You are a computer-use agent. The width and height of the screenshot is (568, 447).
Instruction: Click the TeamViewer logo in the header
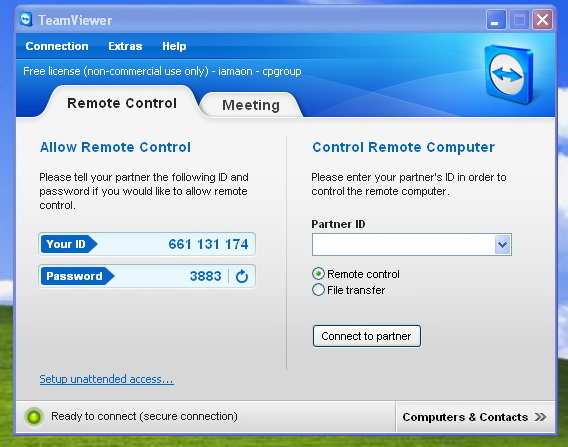click(509, 74)
